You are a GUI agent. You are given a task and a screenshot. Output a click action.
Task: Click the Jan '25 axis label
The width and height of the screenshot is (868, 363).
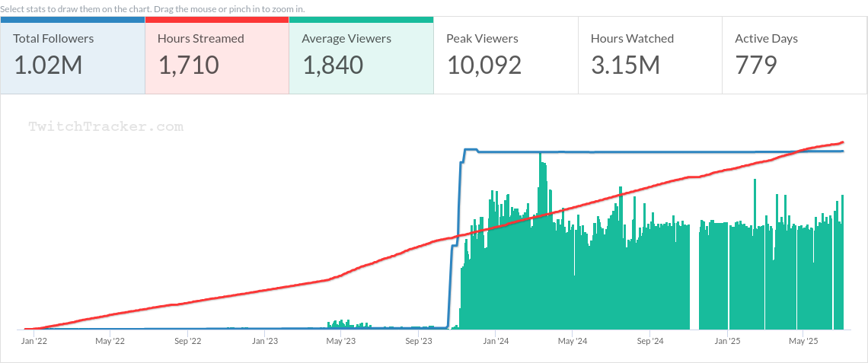coord(727,342)
